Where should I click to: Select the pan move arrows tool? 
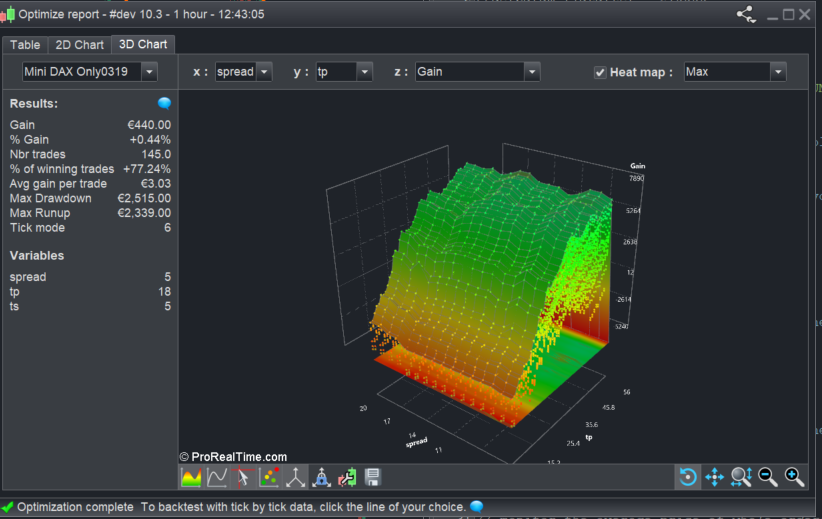[x=714, y=477]
